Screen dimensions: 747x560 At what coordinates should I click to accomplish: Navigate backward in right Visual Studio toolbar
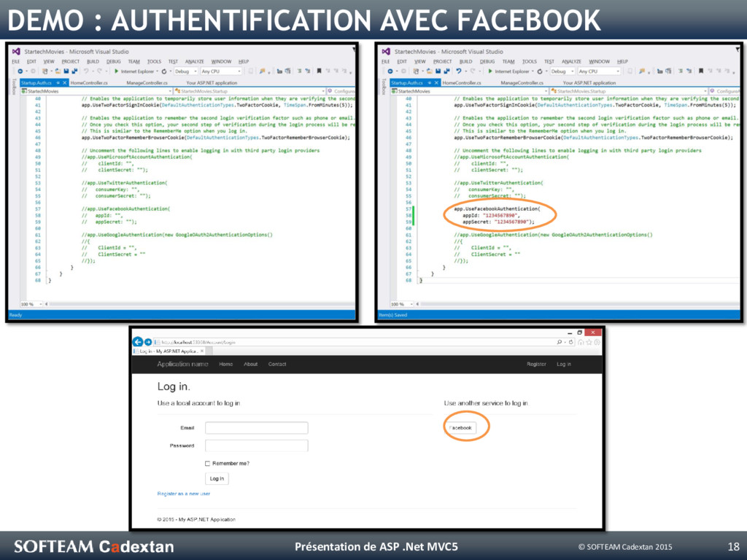pos(390,71)
